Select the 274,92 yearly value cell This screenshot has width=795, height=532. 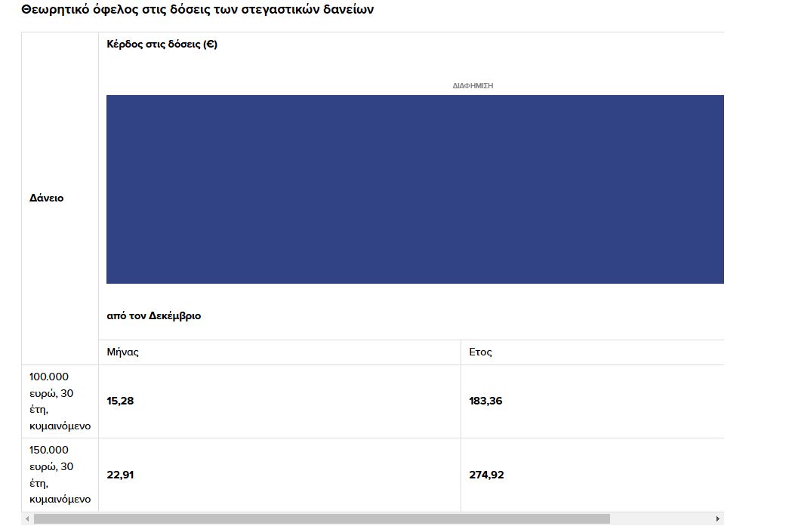[x=486, y=475]
